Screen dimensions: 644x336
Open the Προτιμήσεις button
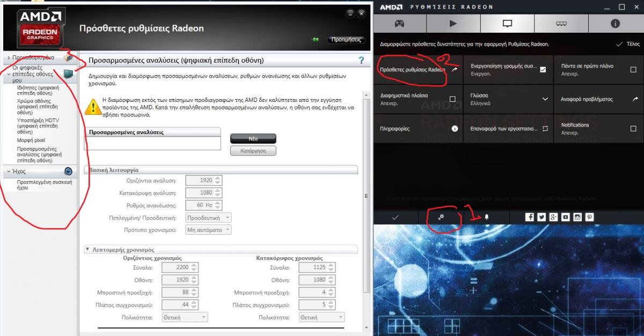click(x=346, y=40)
